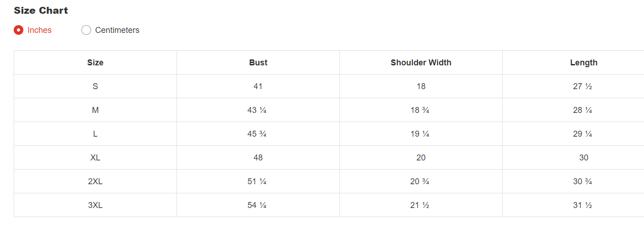Click the Size column header
The height and width of the screenshot is (229, 644).
(95, 63)
